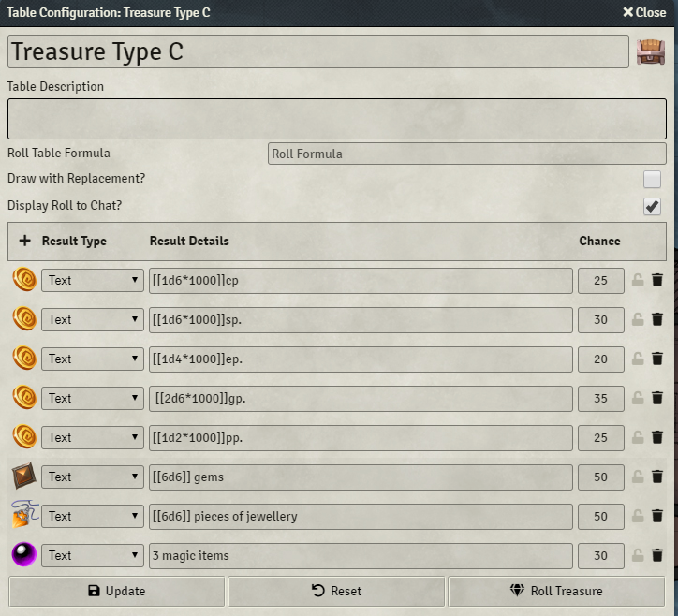Toggle lock on the gp result row
678x616 pixels.
coord(638,398)
